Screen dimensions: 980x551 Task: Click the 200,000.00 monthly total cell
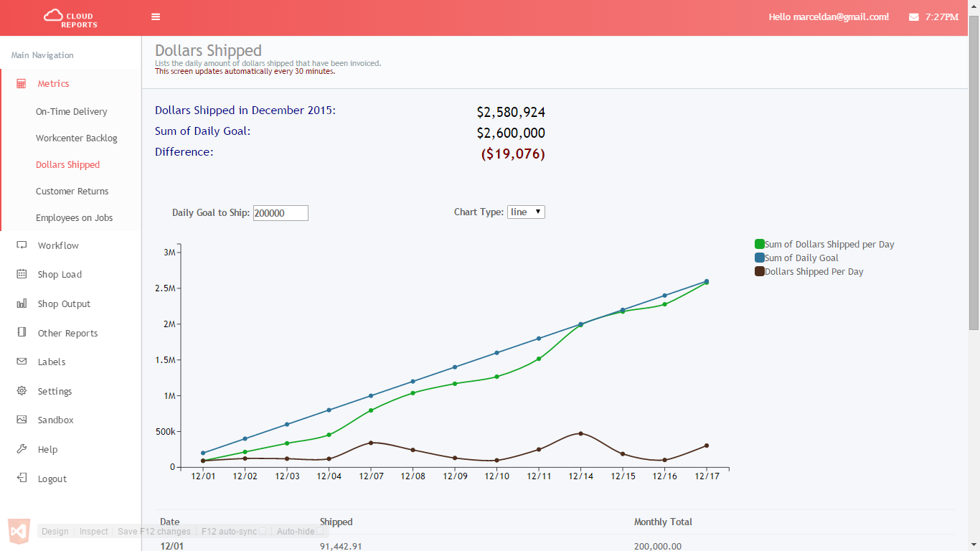click(658, 546)
